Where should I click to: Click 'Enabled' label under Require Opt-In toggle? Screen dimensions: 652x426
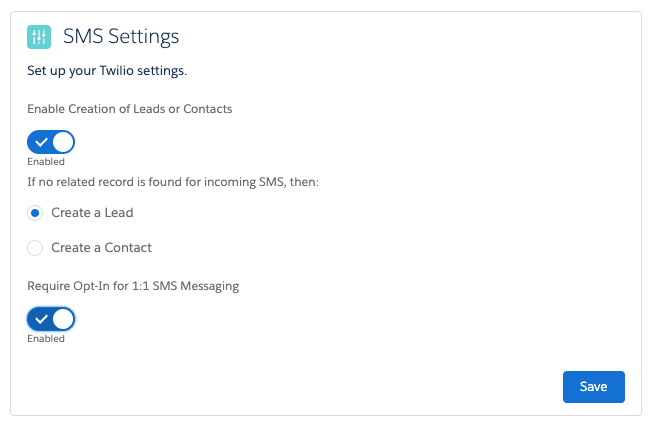coord(46,339)
